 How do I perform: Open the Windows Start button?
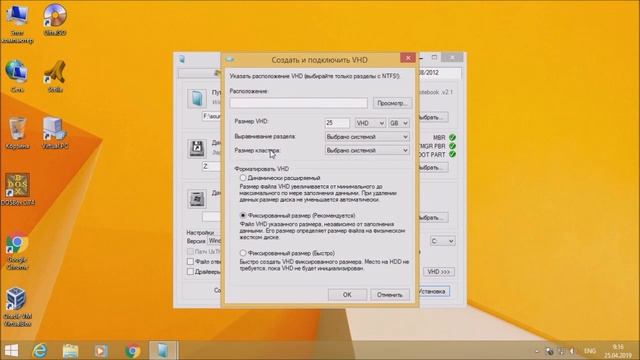point(11,351)
